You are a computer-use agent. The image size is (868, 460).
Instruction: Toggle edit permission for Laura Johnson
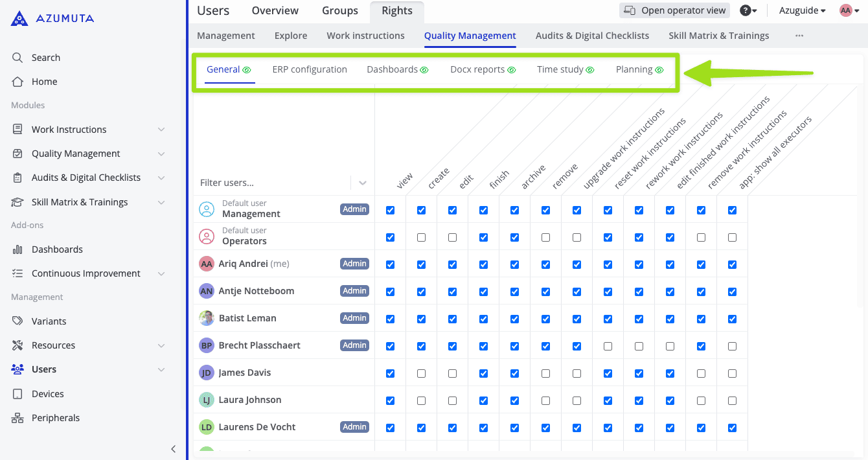452,400
